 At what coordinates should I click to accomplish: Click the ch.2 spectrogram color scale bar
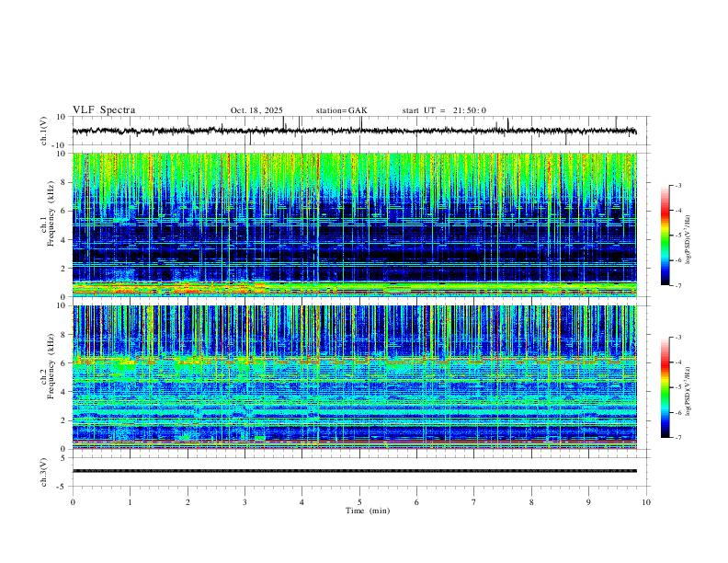[x=665, y=387]
